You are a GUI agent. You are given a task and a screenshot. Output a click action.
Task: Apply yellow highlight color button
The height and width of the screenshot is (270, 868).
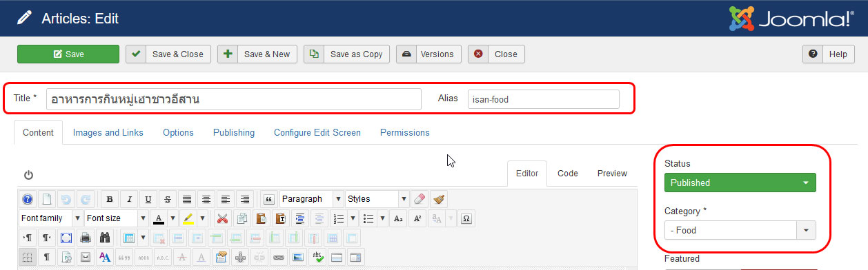[x=188, y=218]
